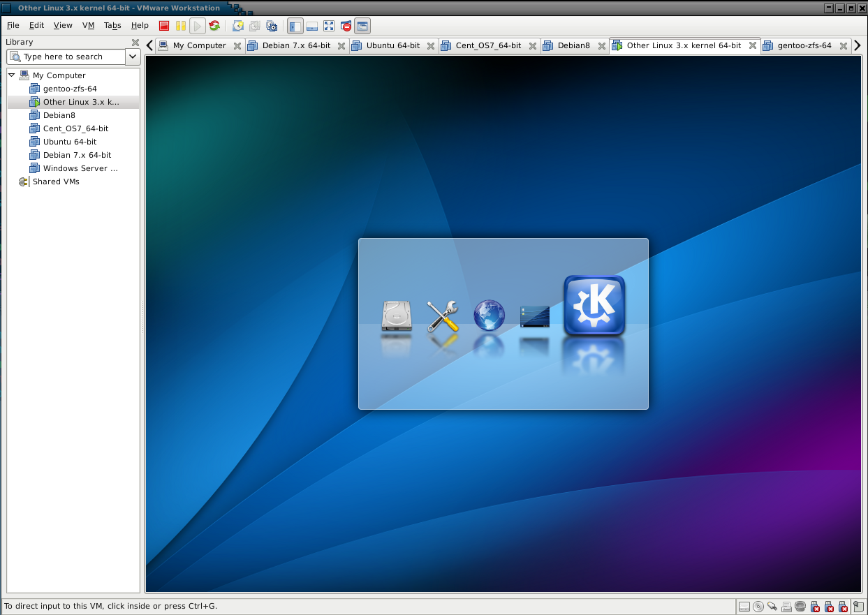This screenshot has height=615, width=868.
Task: Close the My Computer tab
Action: click(237, 46)
